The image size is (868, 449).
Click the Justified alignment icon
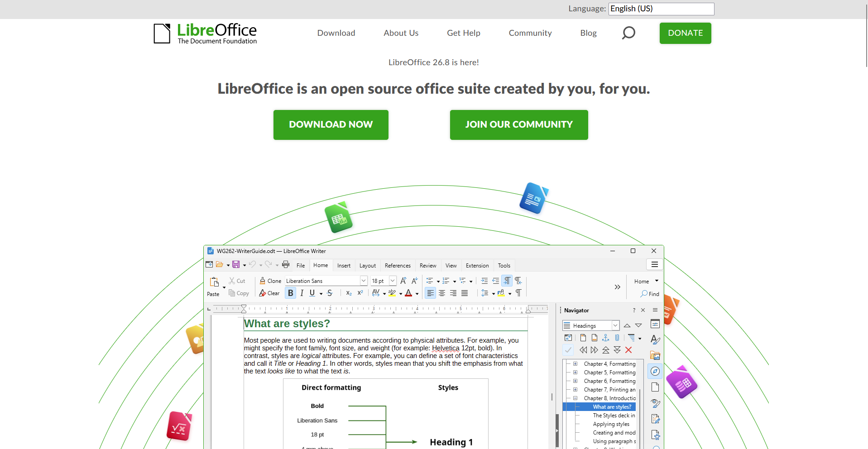tap(465, 293)
